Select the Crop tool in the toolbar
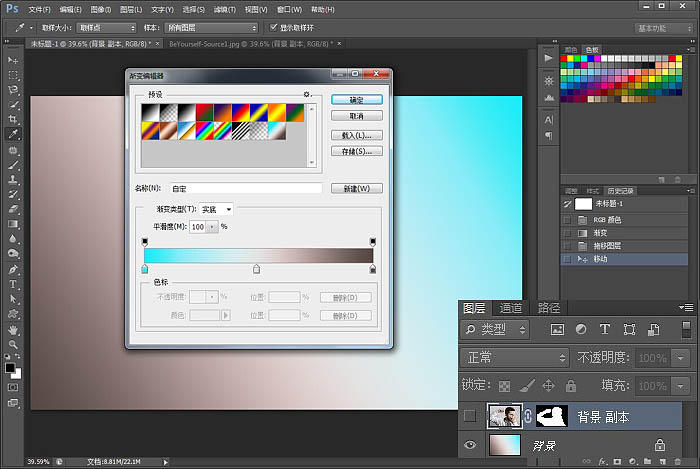The image size is (700, 469). (14, 118)
